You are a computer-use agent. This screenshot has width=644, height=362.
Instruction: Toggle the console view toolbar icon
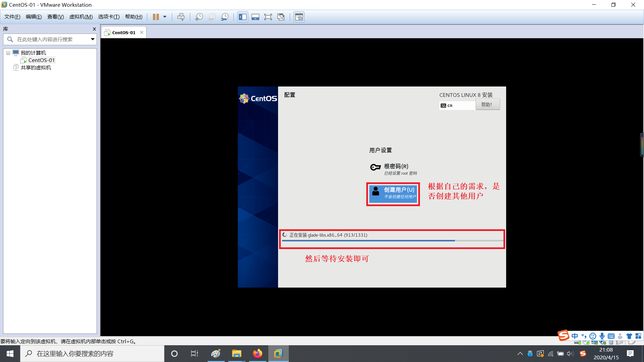(x=299, y=17)
